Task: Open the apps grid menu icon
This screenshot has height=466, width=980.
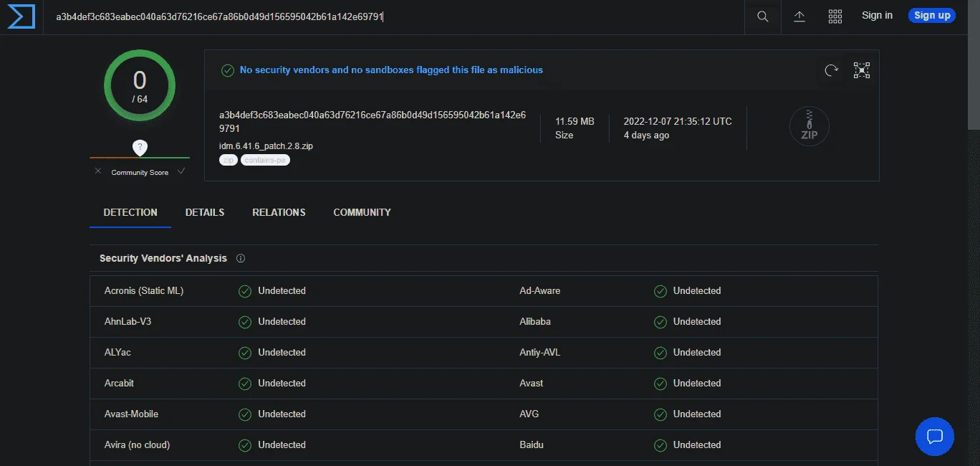Action: pyautogui.click(x=835, y=16)
